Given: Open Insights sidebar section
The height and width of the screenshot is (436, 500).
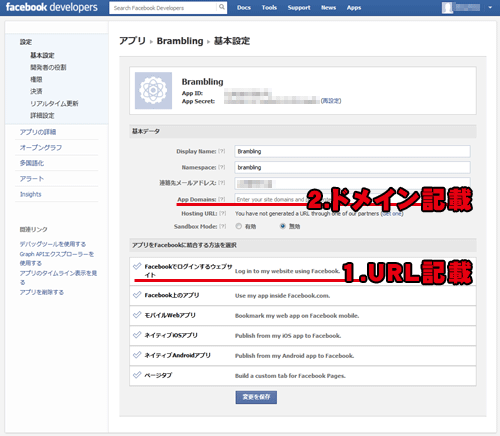Looking at the screenshot, I should (x=30, y=194).
